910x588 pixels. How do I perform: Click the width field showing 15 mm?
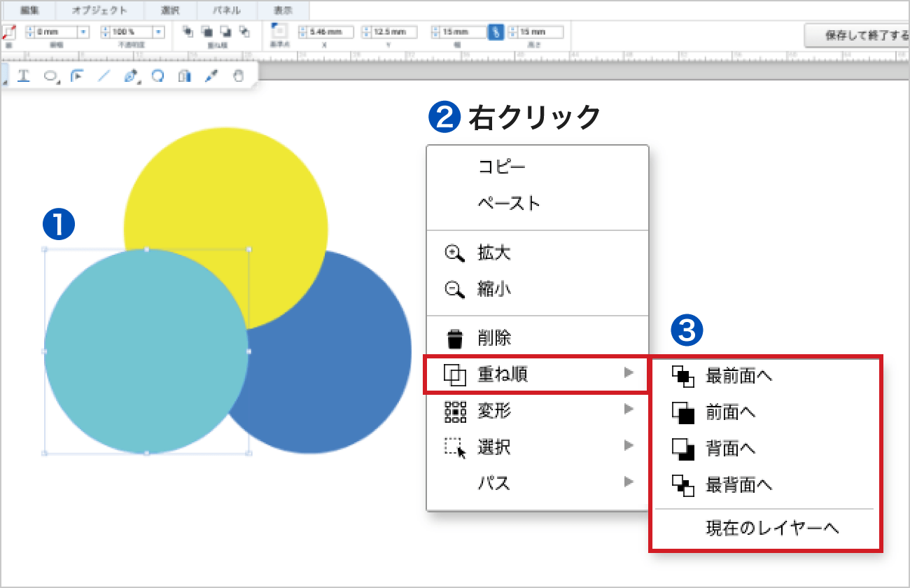click(463, 32)
